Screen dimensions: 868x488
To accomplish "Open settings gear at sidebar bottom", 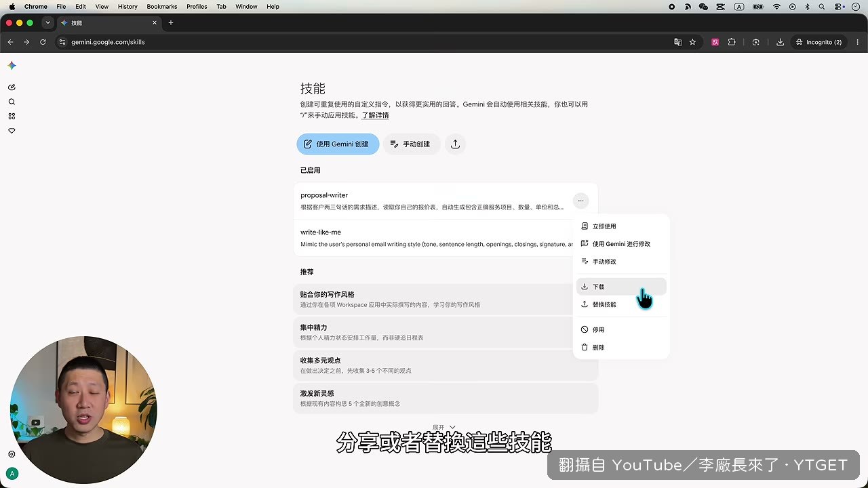I will (12, 454).
